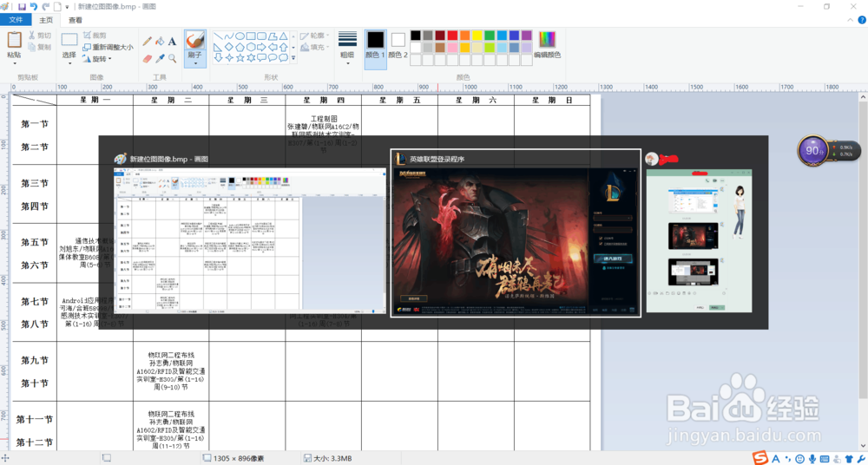Choose the red color swatch
Image resolution: width=868 pixels, height=465 pixels.
click(x=452, y=36)
